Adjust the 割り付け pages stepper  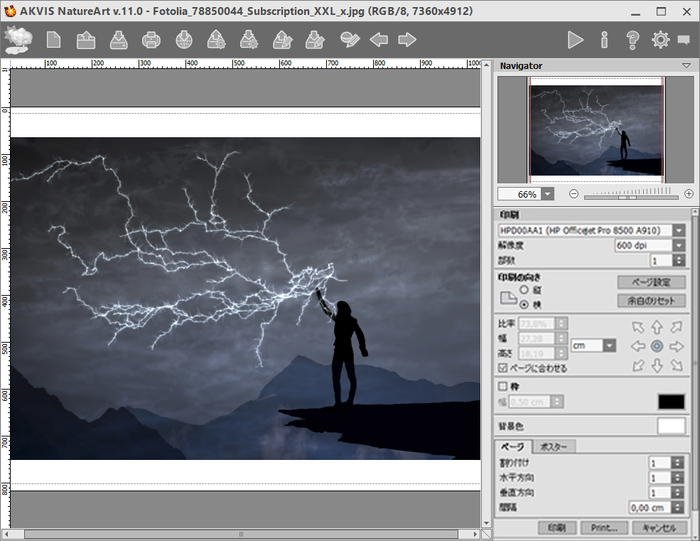677,463
